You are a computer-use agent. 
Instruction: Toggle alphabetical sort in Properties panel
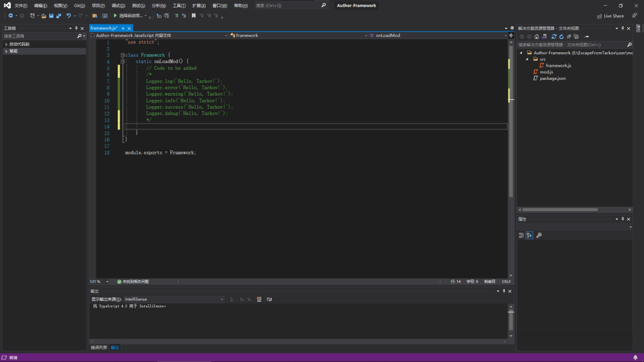coord(530,235)
